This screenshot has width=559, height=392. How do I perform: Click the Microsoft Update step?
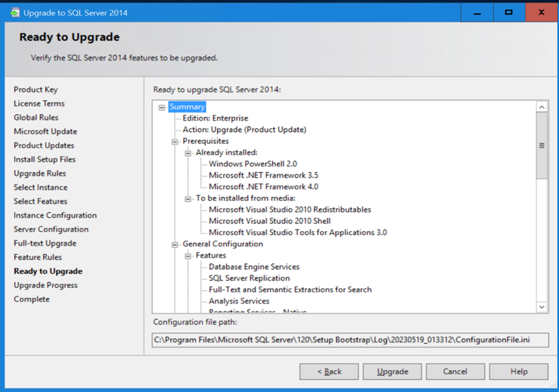point(45,131)
